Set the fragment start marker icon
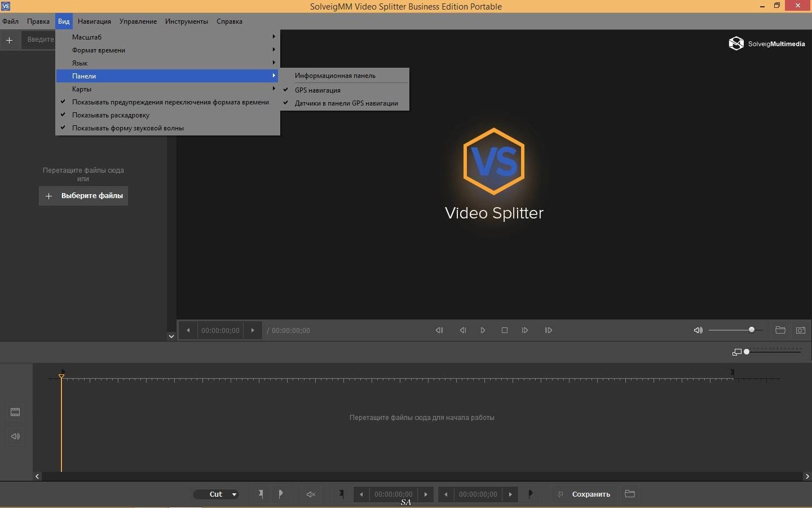 [x=341, y=494]
